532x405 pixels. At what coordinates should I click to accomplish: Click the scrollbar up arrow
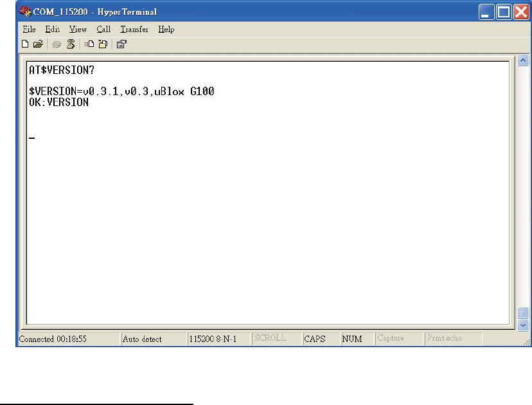[x=523, y=60]
